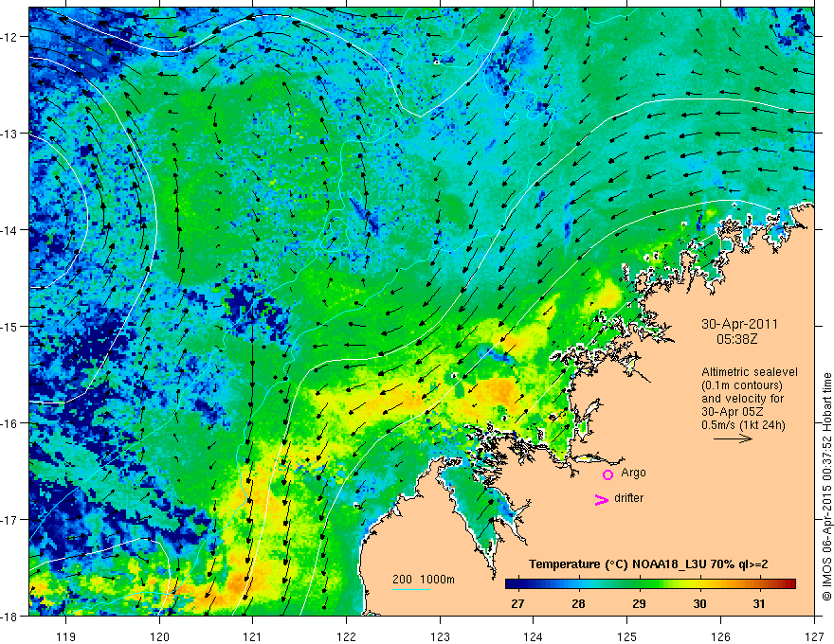
Task: Click the 30 value on temperature scale
Action: point(699,603)
